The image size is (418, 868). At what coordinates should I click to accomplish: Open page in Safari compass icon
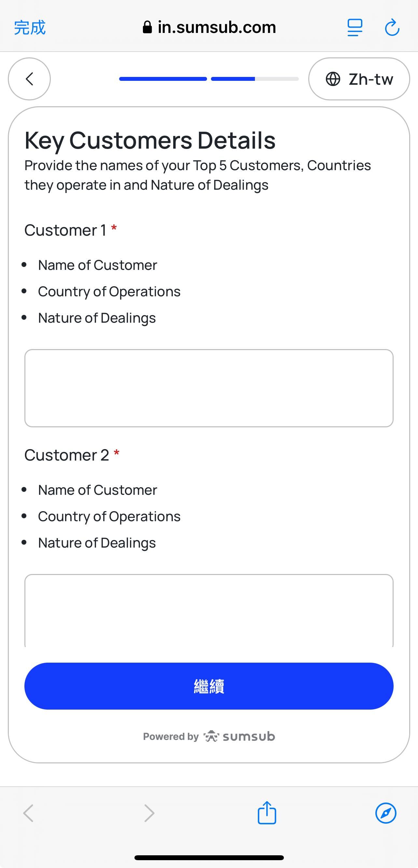pos(386,813)
